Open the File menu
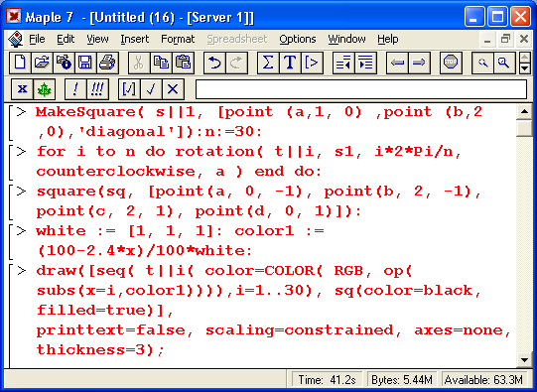Screen dimensions: 537x392 click(37, 39)
